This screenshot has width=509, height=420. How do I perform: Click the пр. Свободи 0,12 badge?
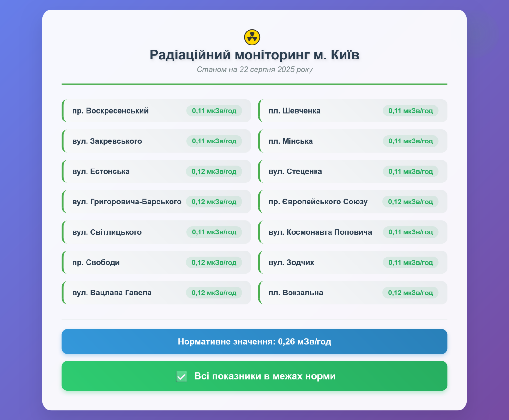tap(214, 263)
